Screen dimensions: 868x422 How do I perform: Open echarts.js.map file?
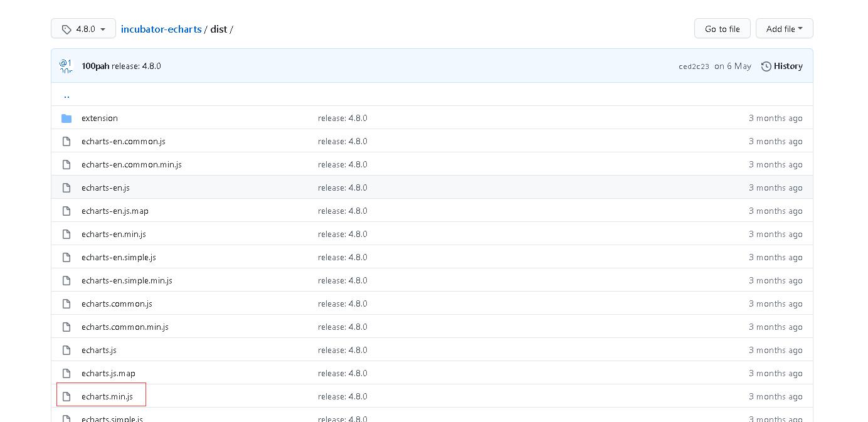(109, 373)
